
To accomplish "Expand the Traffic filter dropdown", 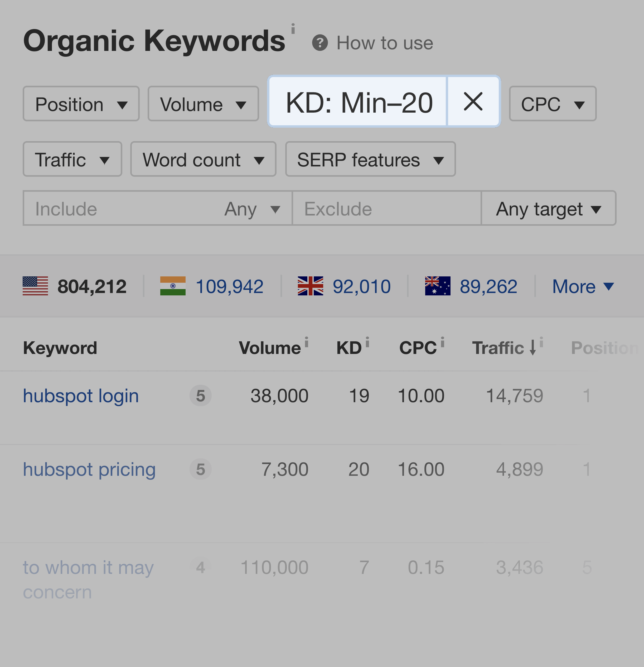I will [x=72, y=159].
